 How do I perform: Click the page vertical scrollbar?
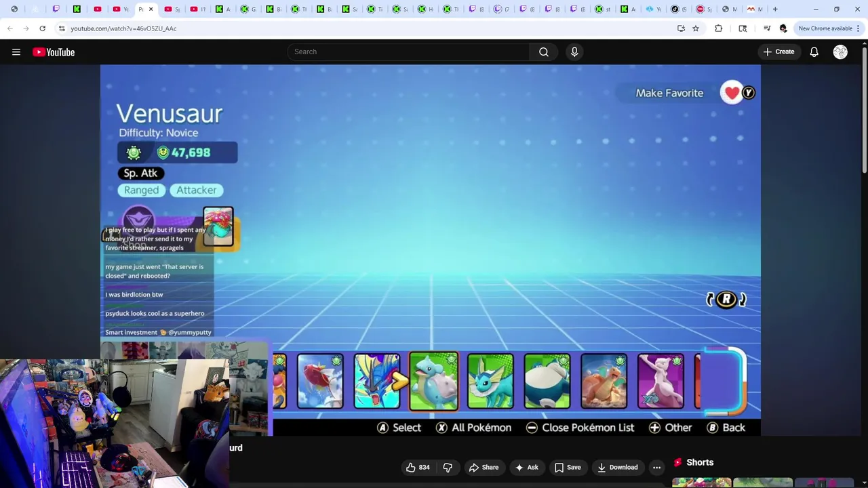[x=864, y=108]
